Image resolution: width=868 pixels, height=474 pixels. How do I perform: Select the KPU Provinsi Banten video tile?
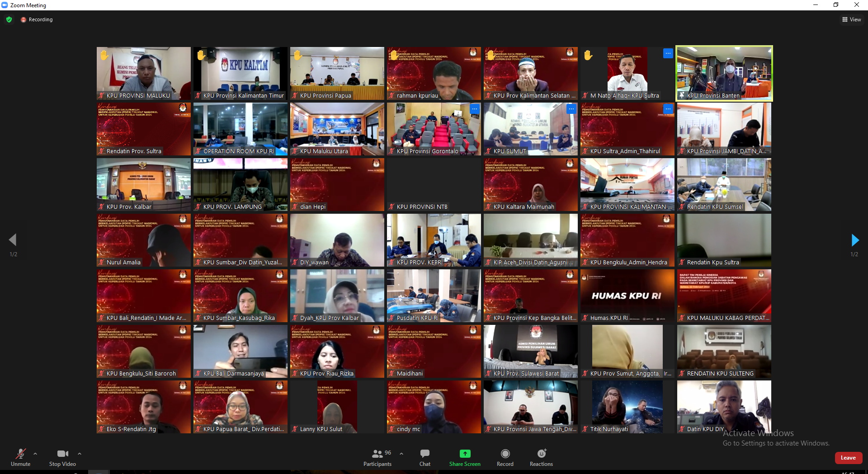724,73
